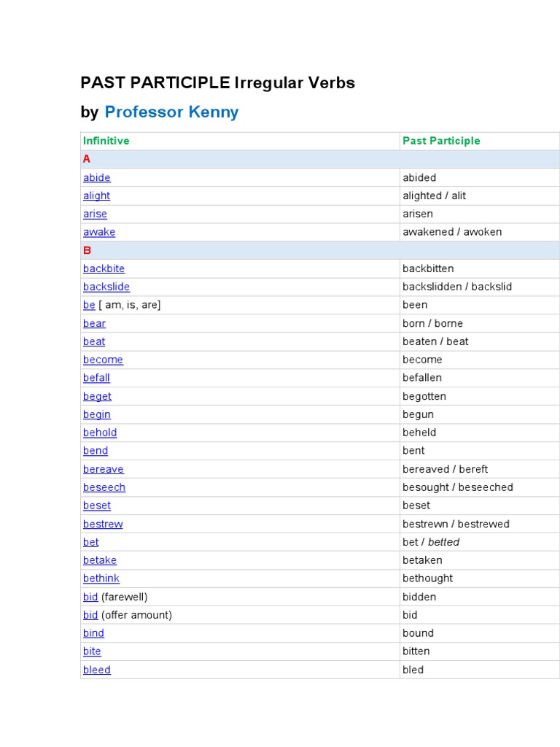560x747 pixels.
Task: Select the 'arisen' past participle cell
Action: 480,214
